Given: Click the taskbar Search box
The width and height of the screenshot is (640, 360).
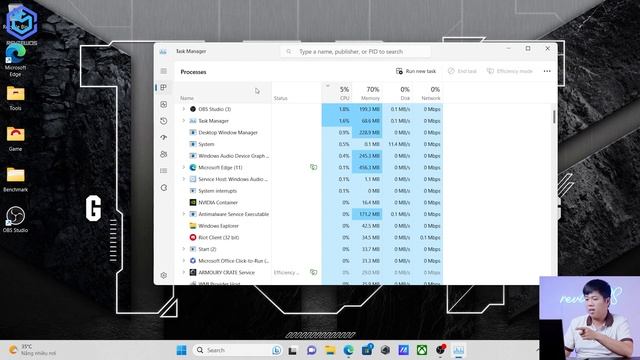Looking at the screenshot, I should pyautogui.click(x=238, y=350).
